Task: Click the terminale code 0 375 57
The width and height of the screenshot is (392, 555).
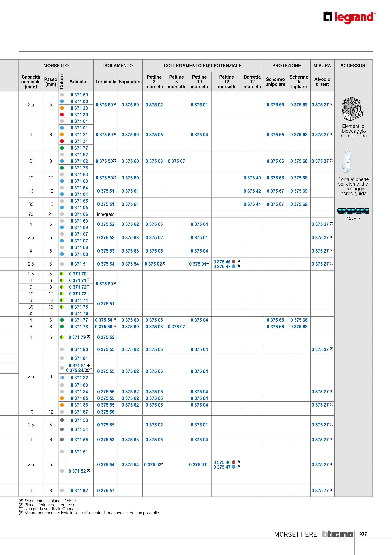Action: [x=105, y=490]
